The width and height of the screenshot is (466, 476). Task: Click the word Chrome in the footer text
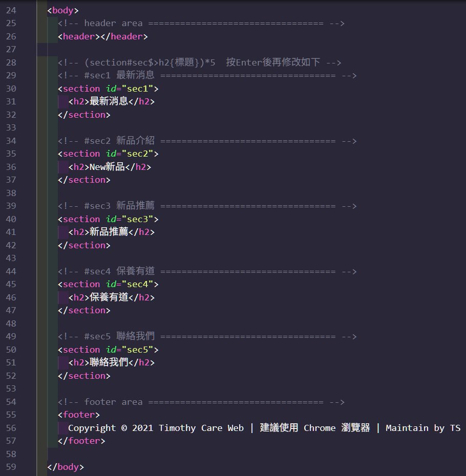coord(320,428)
